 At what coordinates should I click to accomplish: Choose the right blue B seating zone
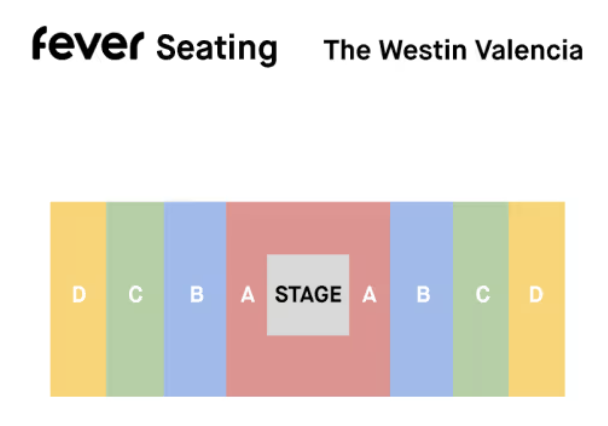click(x=421, y=299)
